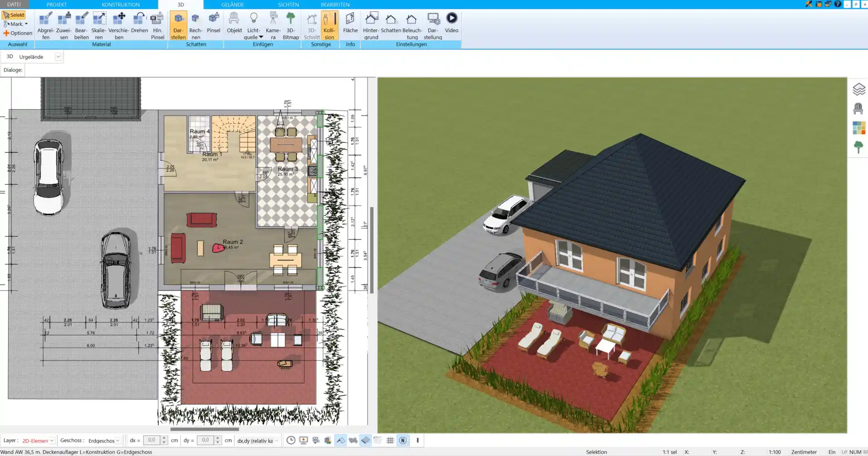Click the dx value input field
The width and height of the screenshot is (868, 456).
152,440
